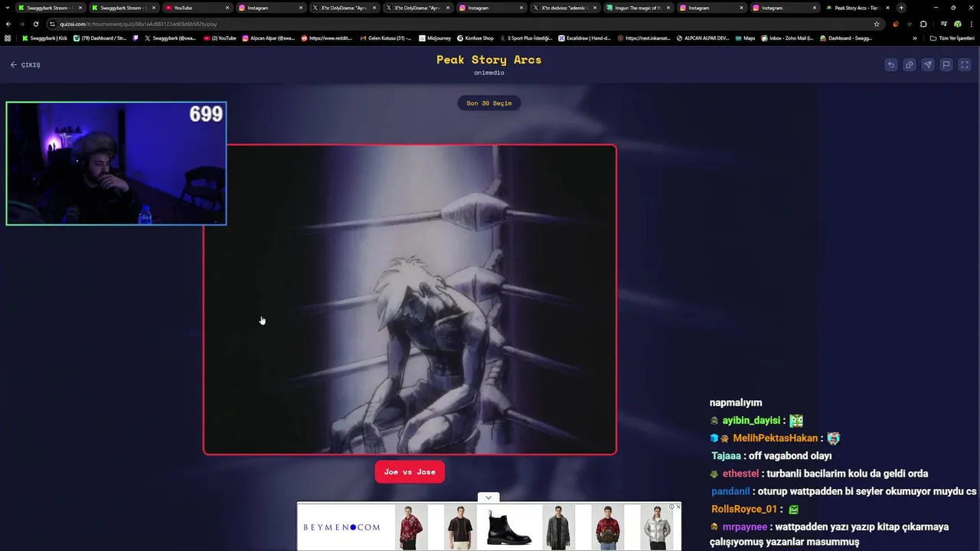This screenshot has width=980, height=551.
Task: Click chat username MelihPektasHakan
Action: pyautogui.click(x=775, y=439)
